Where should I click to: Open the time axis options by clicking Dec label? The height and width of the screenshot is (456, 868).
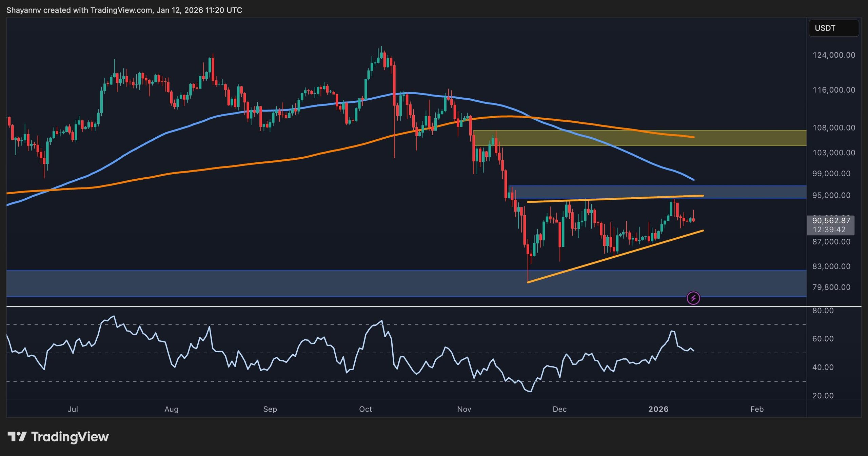pos(560,409)
